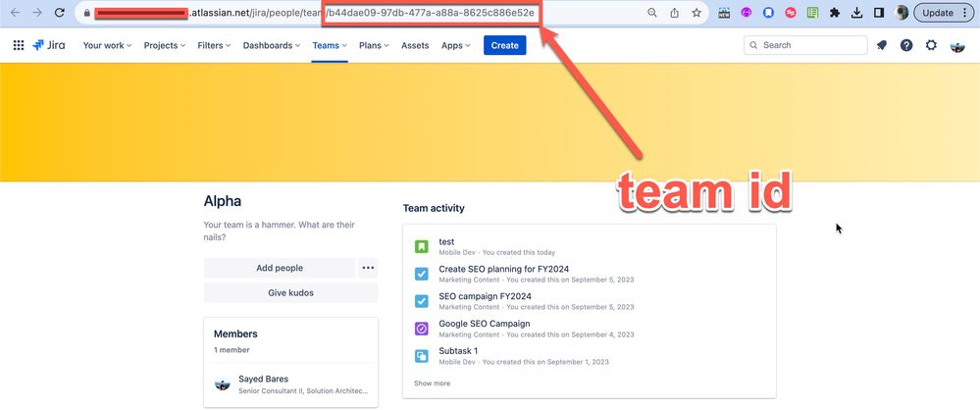This screenshot has width=980, height=410.
Task: Open the Teams dropdown menu
Action: click(x=330, y=45)
